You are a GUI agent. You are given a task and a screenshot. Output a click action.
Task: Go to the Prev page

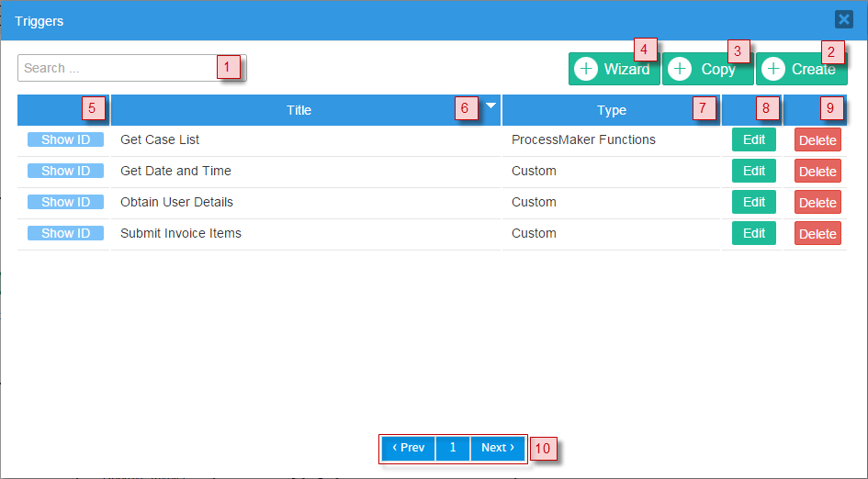408,448
